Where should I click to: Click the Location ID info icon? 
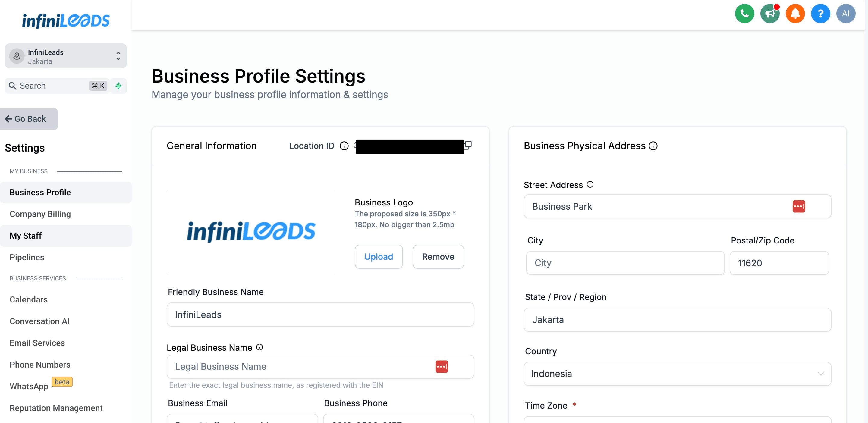pos(344,146)
